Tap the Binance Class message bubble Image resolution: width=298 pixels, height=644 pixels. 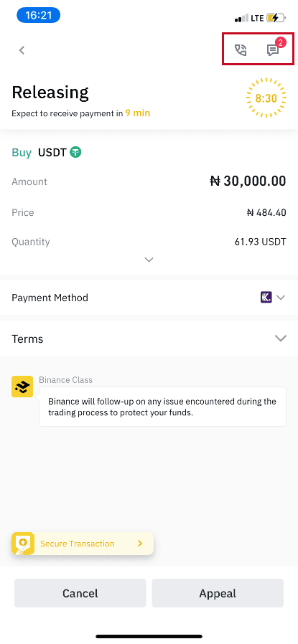coord(162,407)
